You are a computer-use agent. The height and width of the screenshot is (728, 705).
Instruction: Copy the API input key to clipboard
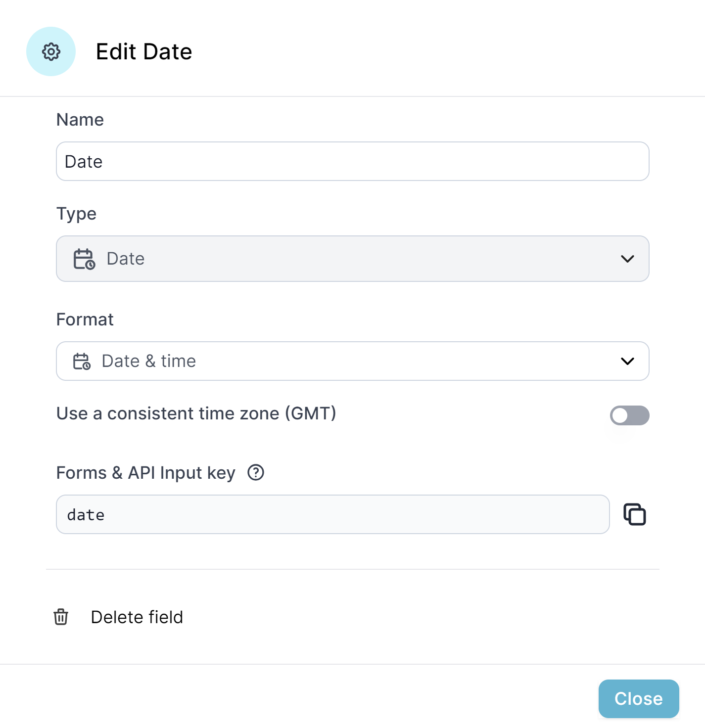(x=635, y=514)
